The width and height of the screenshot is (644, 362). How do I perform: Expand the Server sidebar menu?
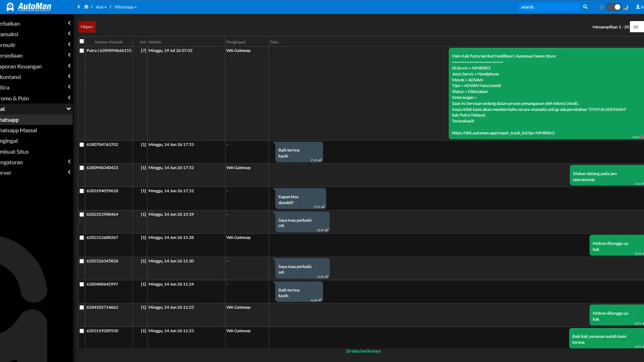[36, 173]
